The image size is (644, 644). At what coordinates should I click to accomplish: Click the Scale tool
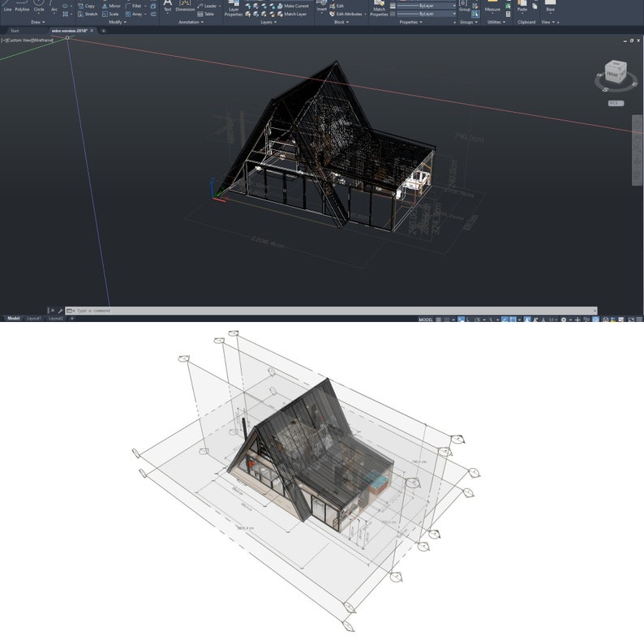click(110, 14)
